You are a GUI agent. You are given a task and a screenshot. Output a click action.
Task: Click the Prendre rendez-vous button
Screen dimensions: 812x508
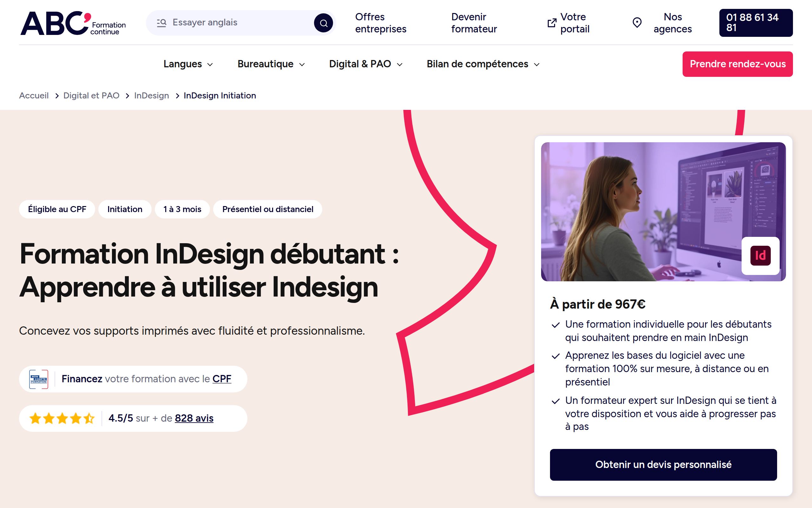[737, 64]
